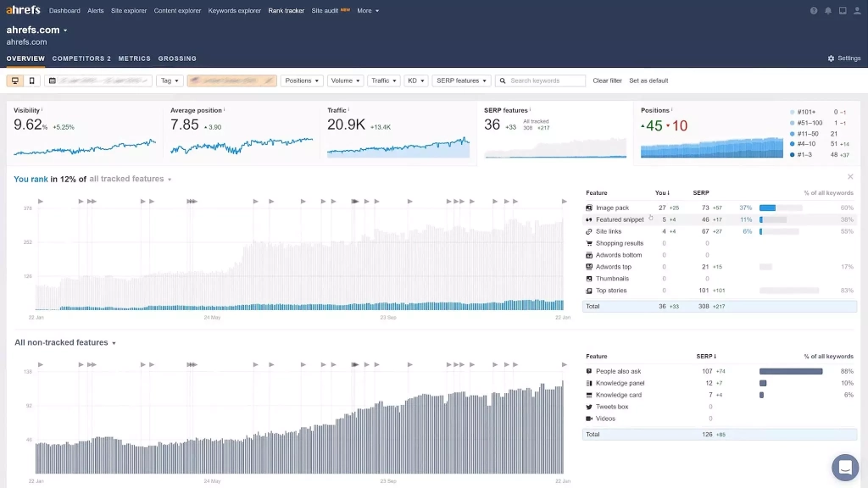Sort tracked features by SERP column
The height and width of the screenshot is (488, 868).
(701, 193)
